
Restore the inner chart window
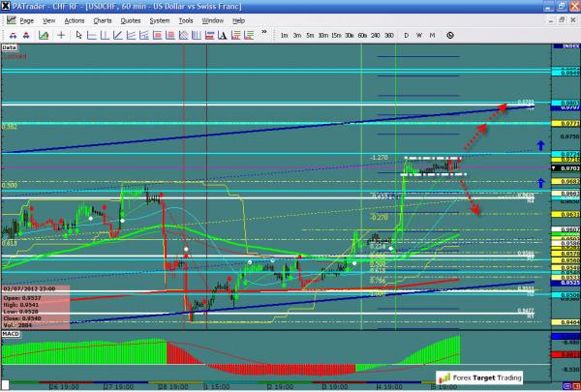pyautogui.click(x=562, y=19)
